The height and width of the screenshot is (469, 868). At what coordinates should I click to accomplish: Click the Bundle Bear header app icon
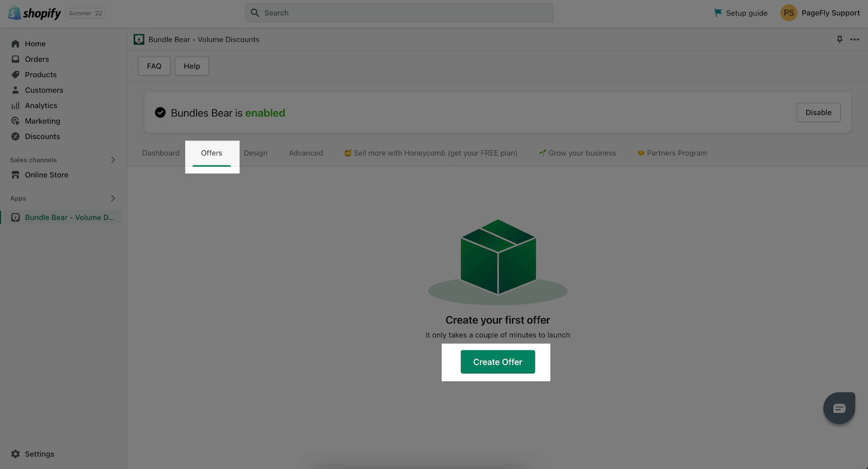[139, 39]
